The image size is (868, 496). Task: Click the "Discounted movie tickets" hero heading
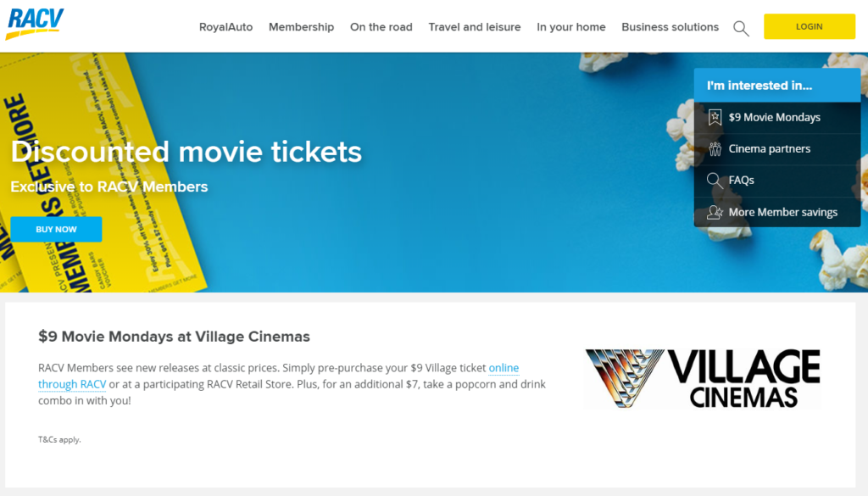(x=186, y=152)
